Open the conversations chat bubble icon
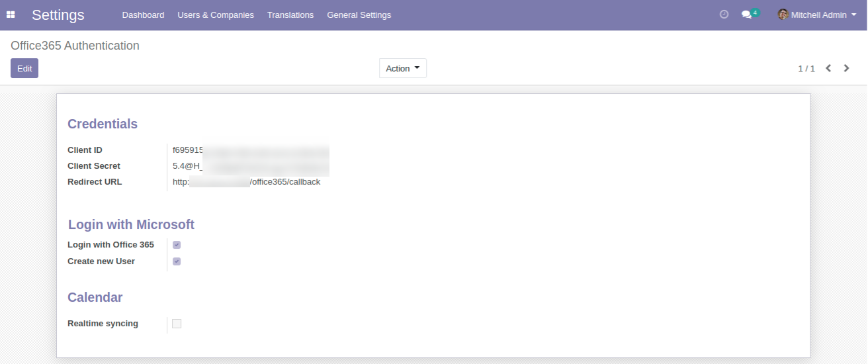 point(747,15)
